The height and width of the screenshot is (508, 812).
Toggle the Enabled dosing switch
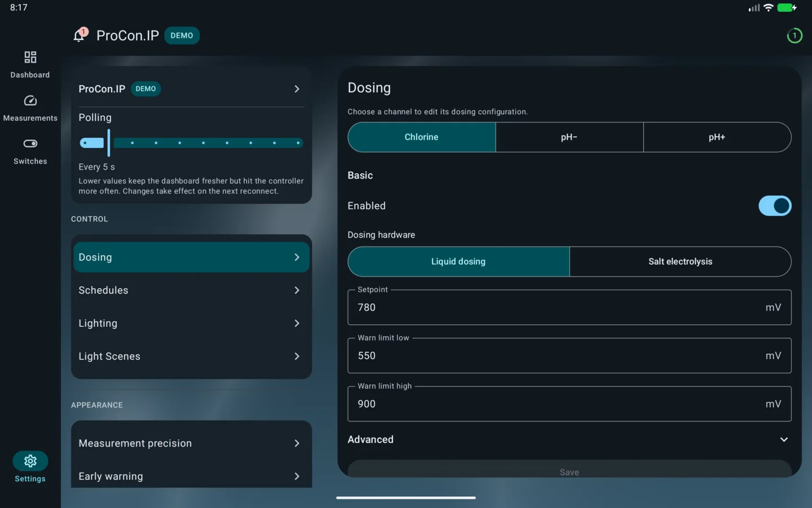pos(775,206)
